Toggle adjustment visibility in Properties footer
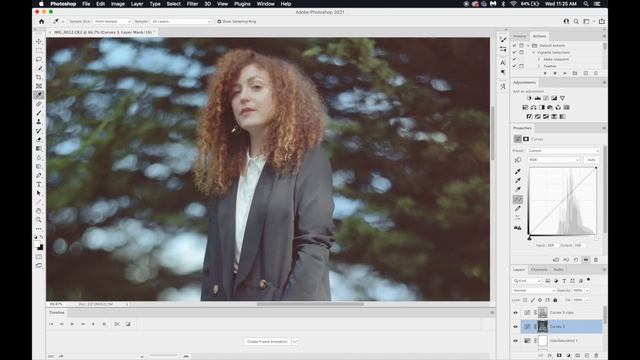The height and width of the screenshot is (360, 640). coord(586,260)
